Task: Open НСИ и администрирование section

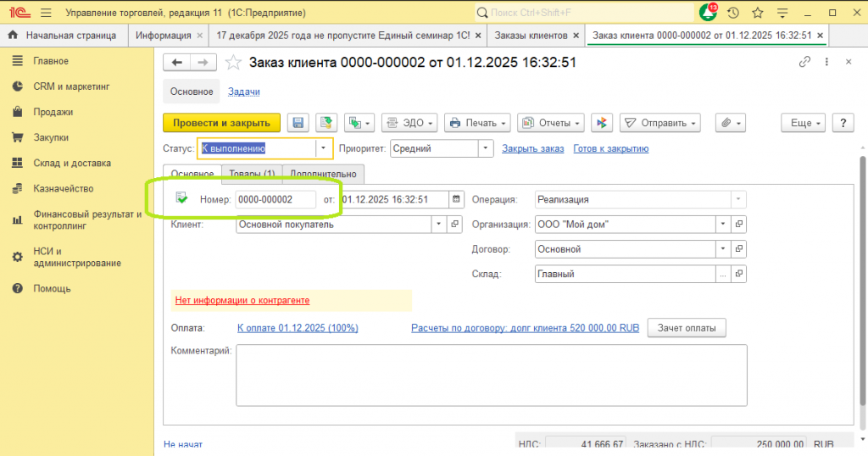Action: coord(77,257)
